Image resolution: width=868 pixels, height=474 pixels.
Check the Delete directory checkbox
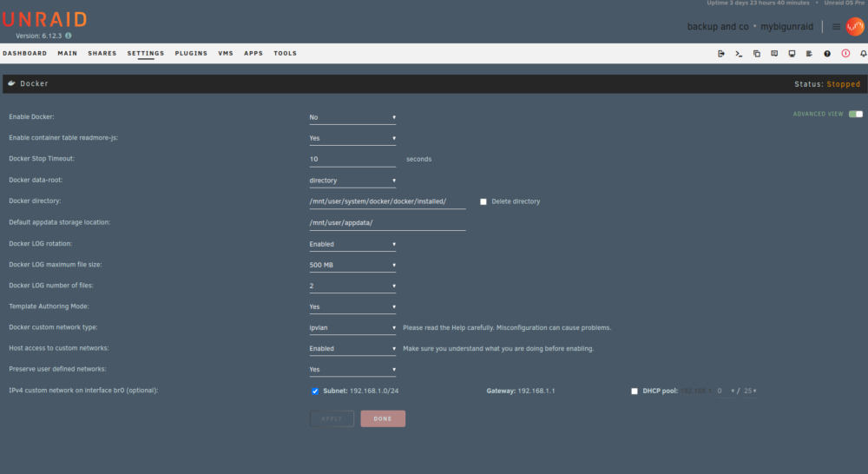(483, 201)
